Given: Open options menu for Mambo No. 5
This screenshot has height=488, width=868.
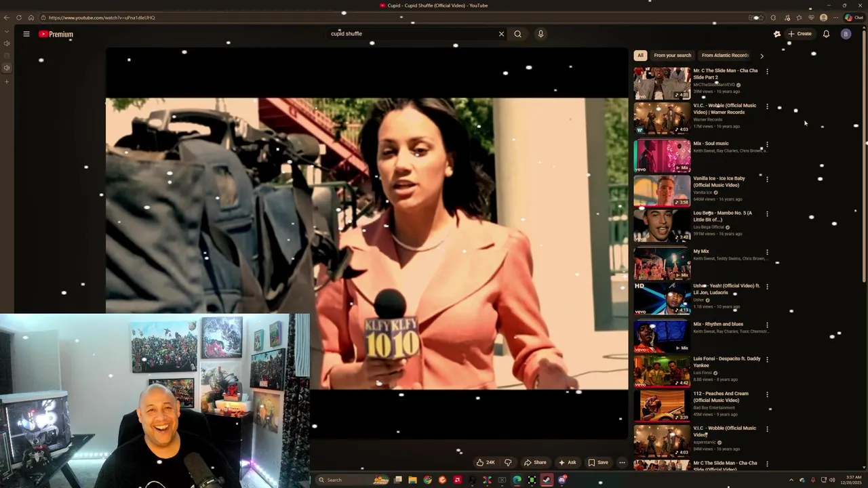Looking at the screenshot, I should 767,213.
